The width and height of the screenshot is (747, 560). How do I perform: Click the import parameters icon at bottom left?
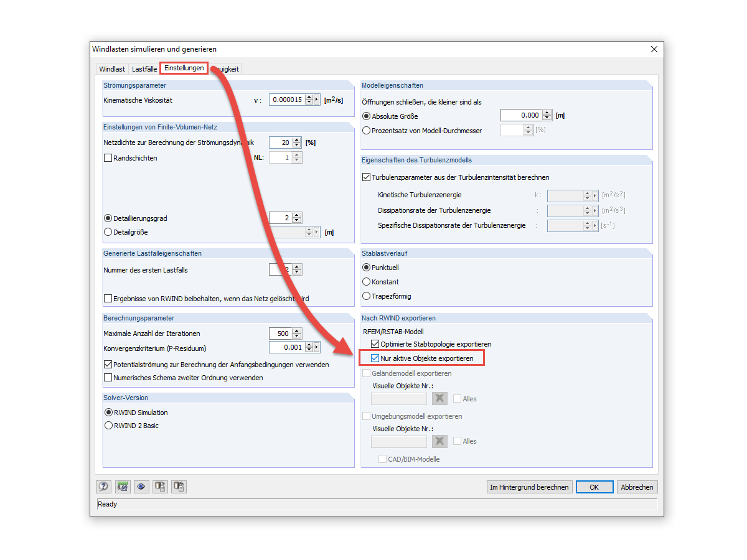pos(179,486)
